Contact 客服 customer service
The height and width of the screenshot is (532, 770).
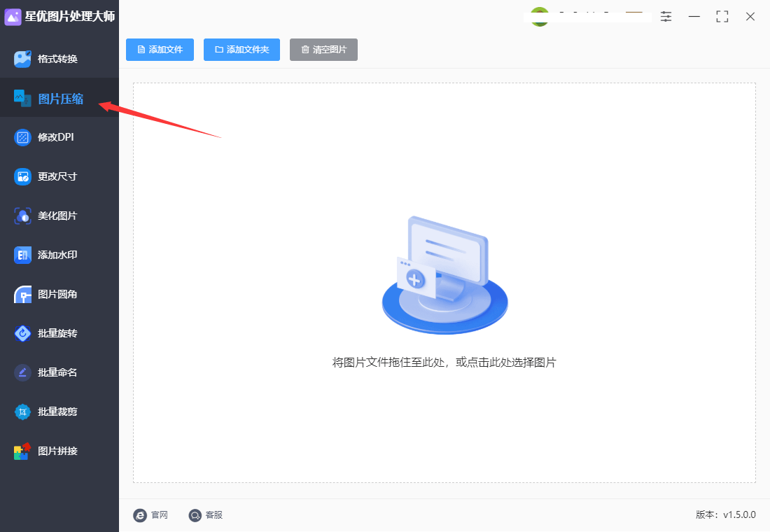(205, 515)
